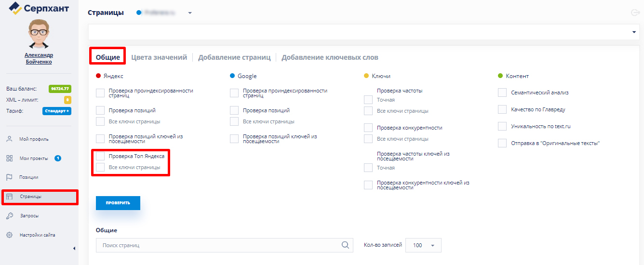644x265 pixels.
Task: Click the profile icon beside Мой профиль
Action: pos(9,139)
